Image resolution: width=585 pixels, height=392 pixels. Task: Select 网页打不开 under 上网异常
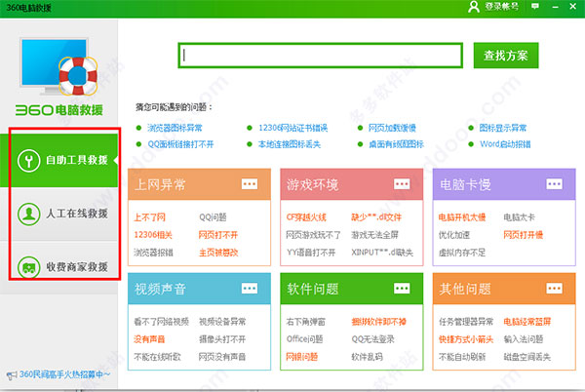(x=218, y=235)
